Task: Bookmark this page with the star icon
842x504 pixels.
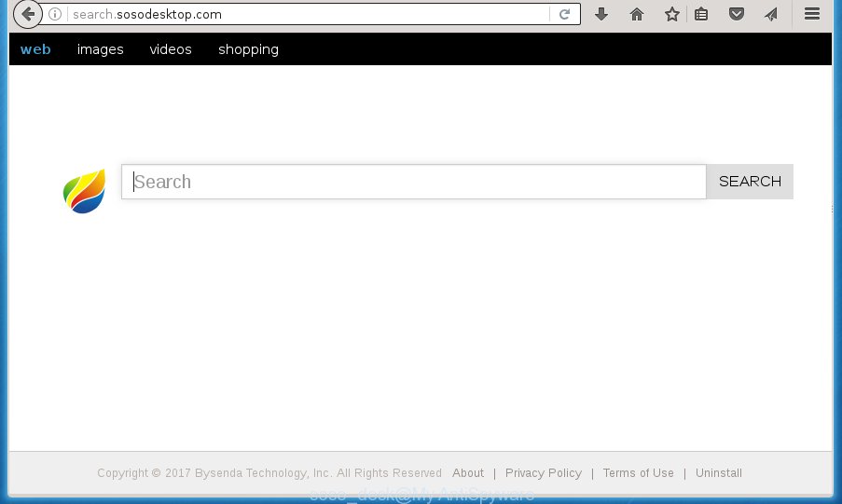Action: tap(671, 14)
